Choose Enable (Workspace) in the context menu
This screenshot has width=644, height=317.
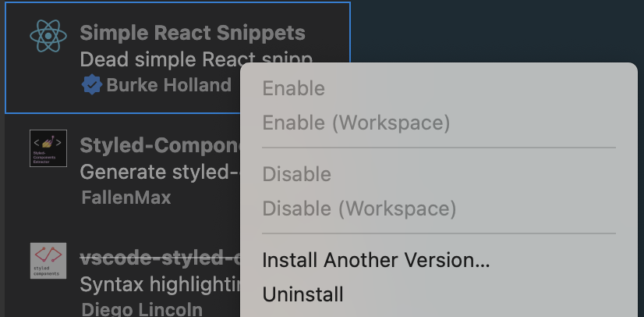tap(356, 123)
